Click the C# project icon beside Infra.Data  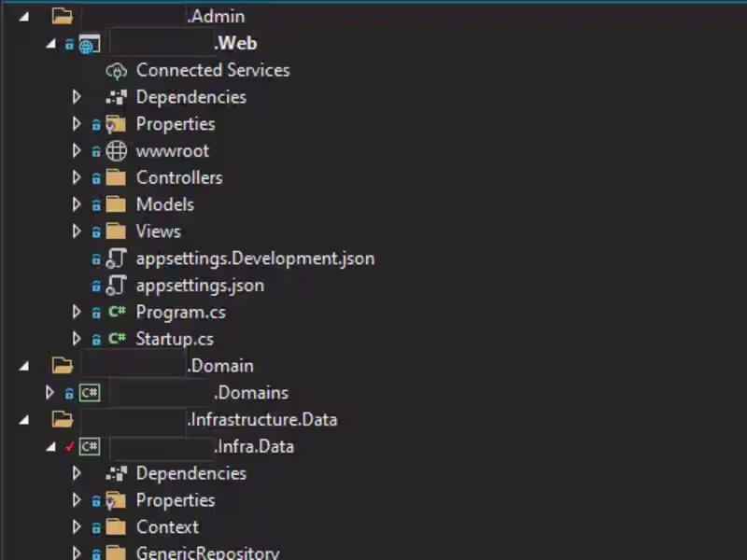pos(90,446)
